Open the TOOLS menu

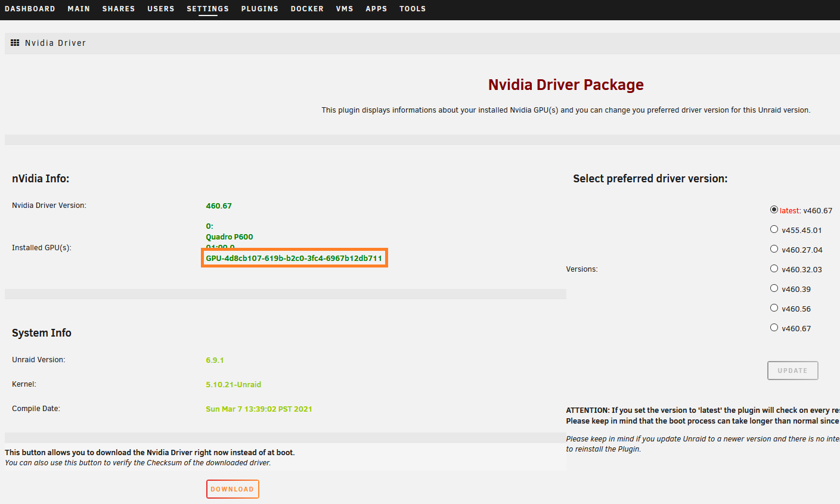(413, 8)
